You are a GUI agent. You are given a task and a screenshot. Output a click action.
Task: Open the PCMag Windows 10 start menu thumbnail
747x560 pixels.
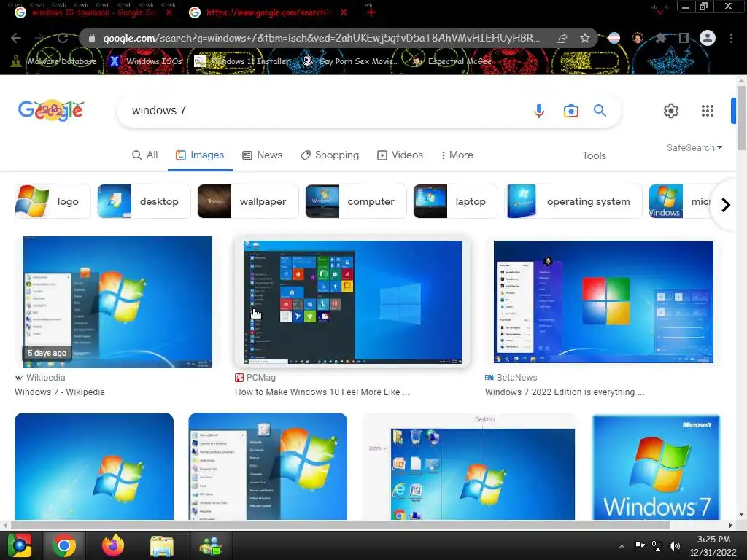[353, 302]
